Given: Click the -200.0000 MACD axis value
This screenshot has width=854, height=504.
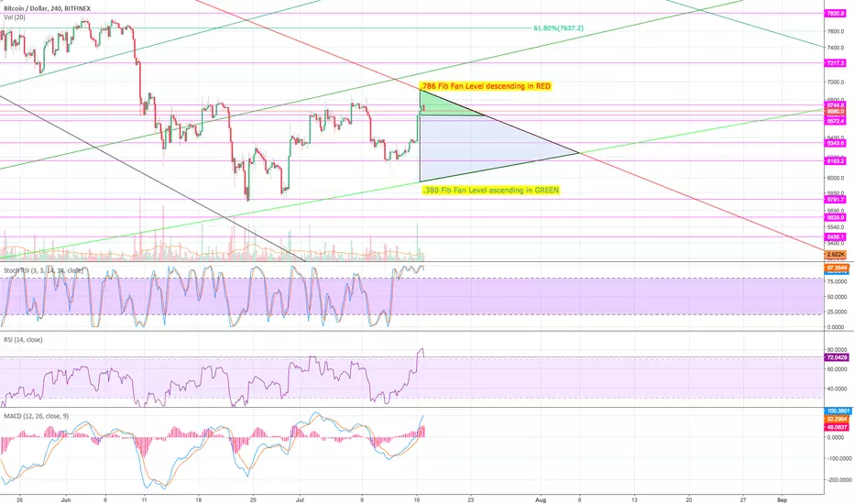Looking at the screenshot, I should point(838,480).
